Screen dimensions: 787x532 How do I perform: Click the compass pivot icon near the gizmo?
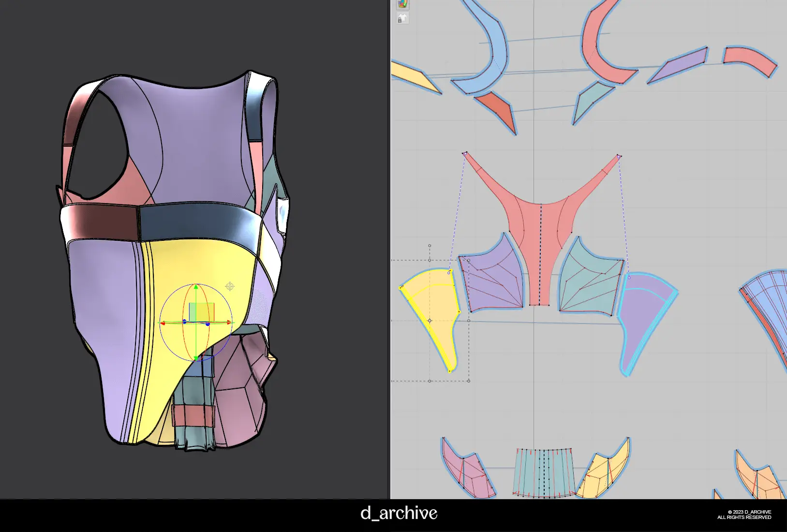click(x=230, y=286)
